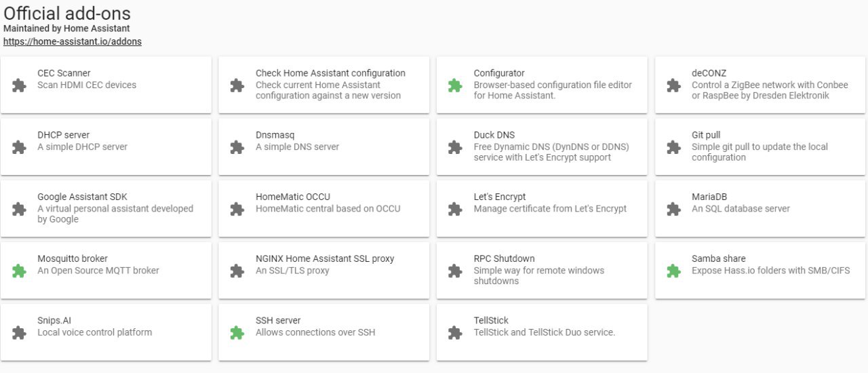The height and width of the screenshot is (373, 868).
Task: Click the Duck DNS puzzle icon
Action: point(455,147)
